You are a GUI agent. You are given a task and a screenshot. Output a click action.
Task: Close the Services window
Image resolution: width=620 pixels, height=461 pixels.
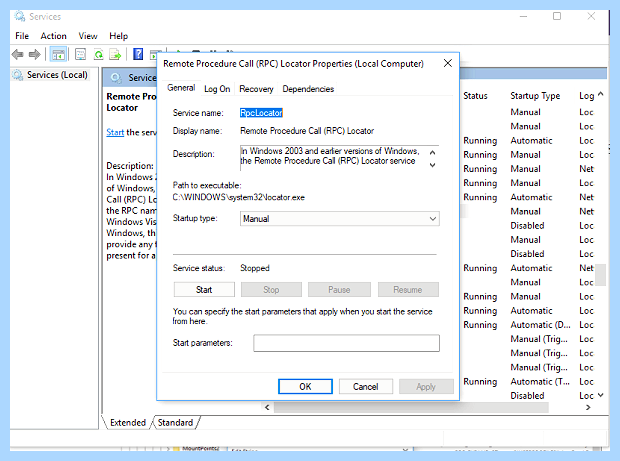coord(591,16)
